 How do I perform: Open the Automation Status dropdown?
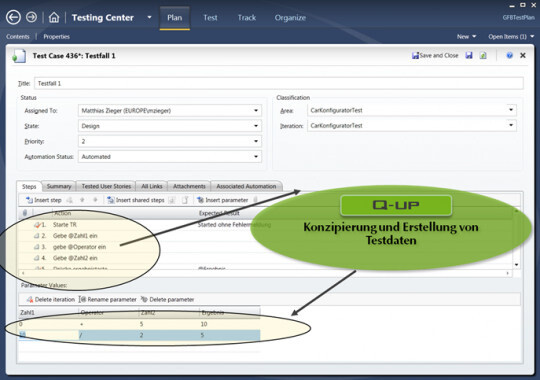coord(256,157)
